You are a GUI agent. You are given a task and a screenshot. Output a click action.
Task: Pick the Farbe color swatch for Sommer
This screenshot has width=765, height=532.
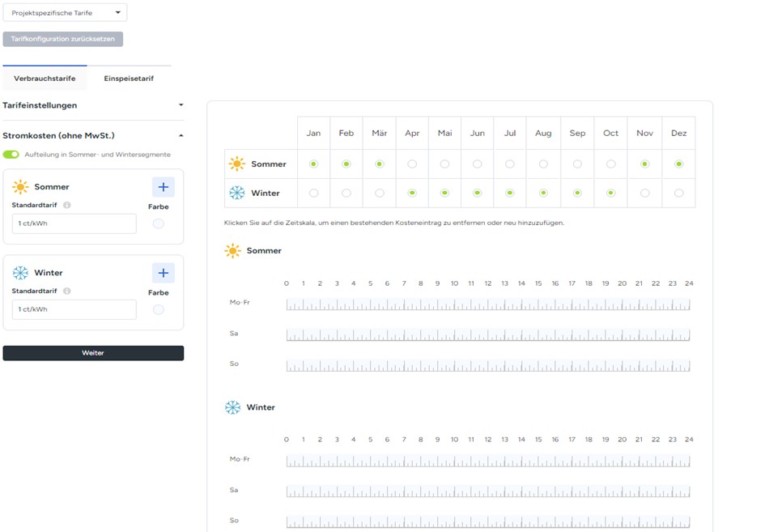coord(159,223)
